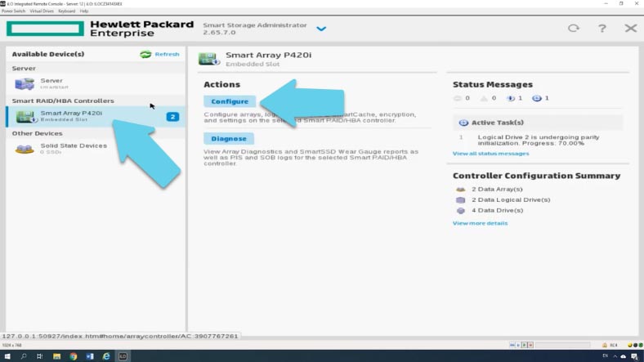The image size is (644, 362).
Task: Open View more details link
Action: tap(480, 223)
